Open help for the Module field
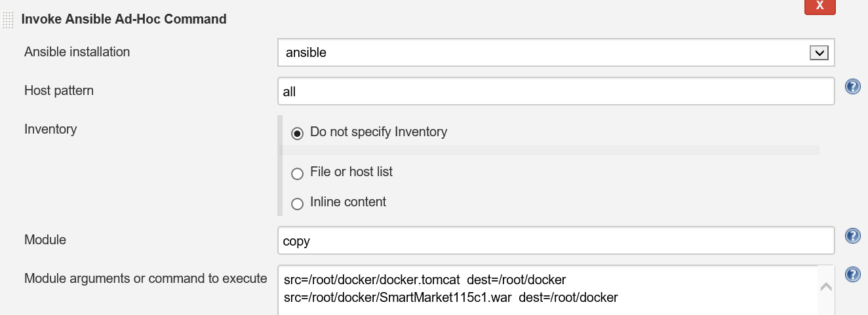The height and width of the screenshot is (315, 868). pyautogui.click(x=852, y=236)
